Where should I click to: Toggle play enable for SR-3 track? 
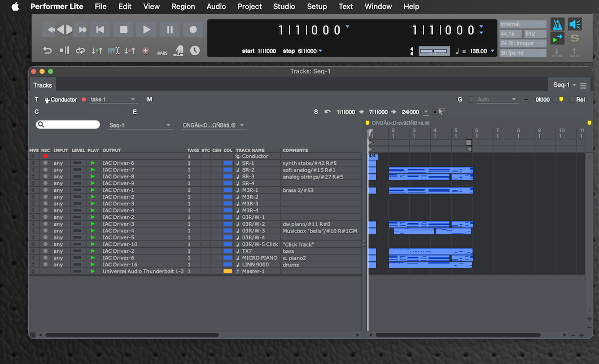[93, 177]
